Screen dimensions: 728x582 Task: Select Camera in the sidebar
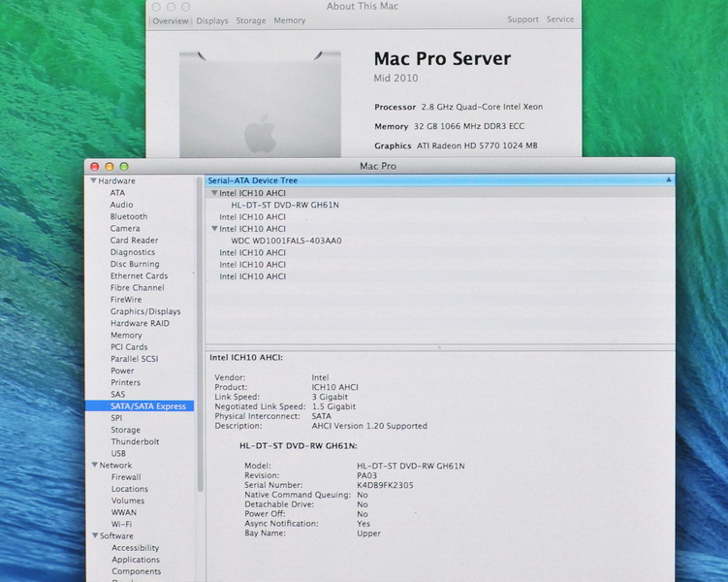[x=125, y=229]
